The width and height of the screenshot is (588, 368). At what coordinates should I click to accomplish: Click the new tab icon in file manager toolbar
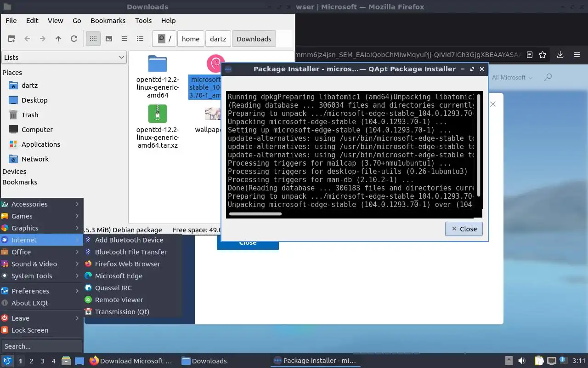point(11,39)
